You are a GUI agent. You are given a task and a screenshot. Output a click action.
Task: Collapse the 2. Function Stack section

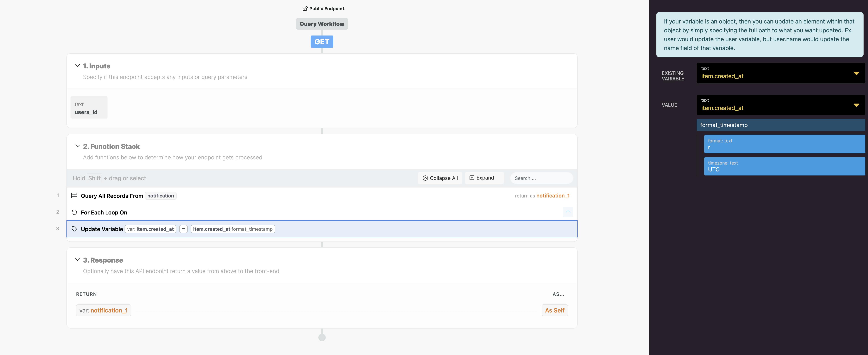click(78, 146)
